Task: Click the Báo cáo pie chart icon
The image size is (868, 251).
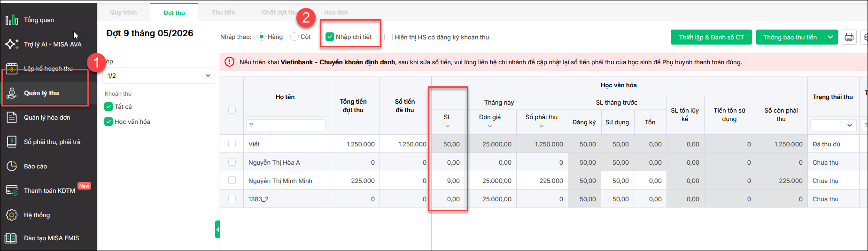Action: [x=11, y=166]
